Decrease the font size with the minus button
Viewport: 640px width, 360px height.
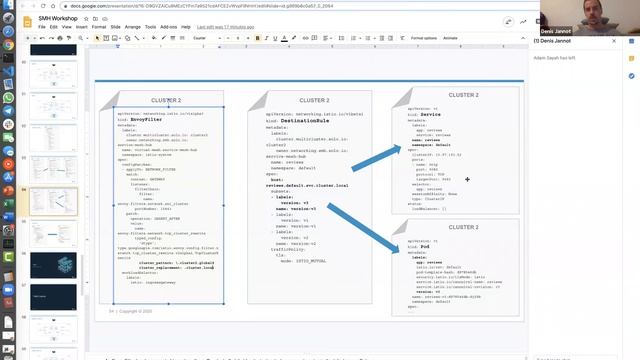click(x=228, y=38)
